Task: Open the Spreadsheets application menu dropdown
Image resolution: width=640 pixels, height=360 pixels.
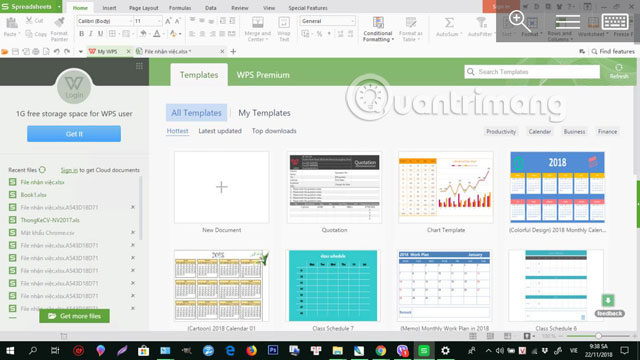Action: [x=59, y=7]
